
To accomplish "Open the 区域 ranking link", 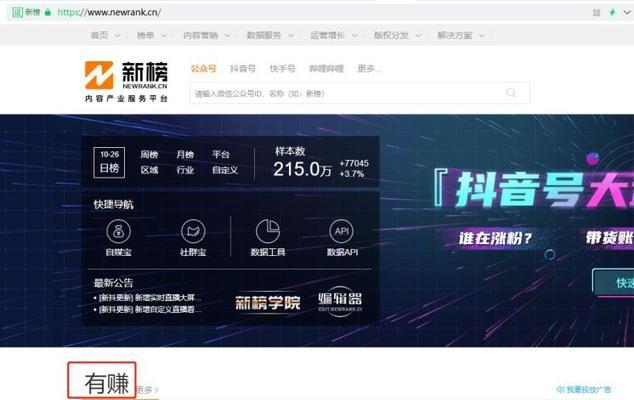I will click(x=149, y=170).
